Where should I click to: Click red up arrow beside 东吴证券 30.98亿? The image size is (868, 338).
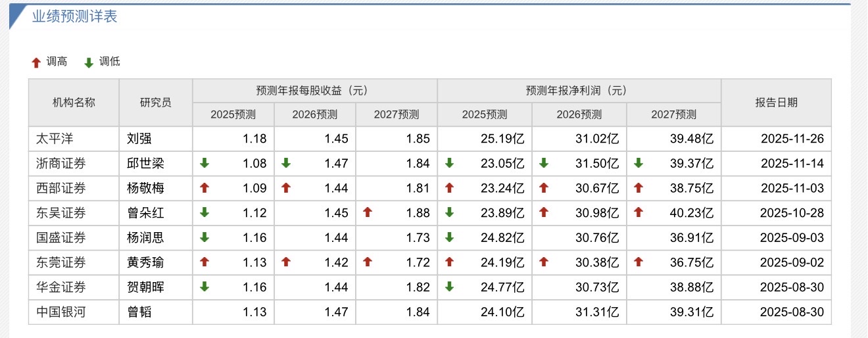544,212
